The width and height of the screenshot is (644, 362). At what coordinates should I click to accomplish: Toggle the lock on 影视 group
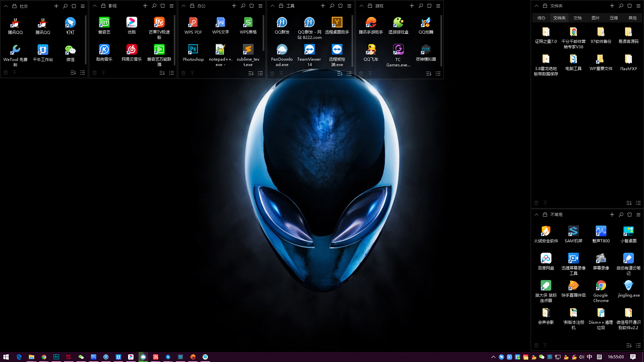click(103, 6)
